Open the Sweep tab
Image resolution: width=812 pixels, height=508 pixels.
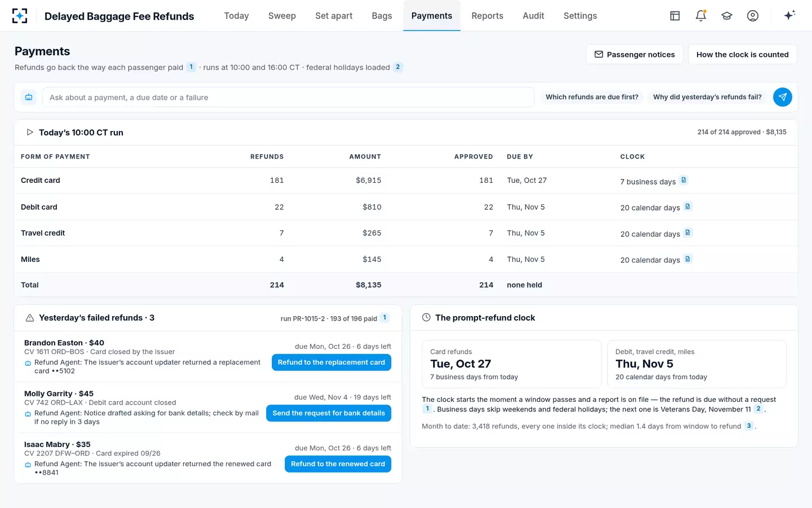[x=282, y=16]
